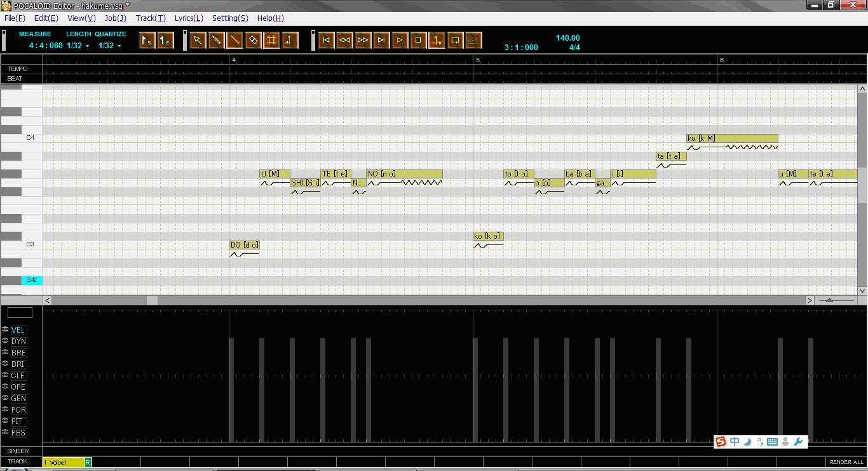The width and height of the screenshot is (868, 471).
Task: Open the File menu
Action: point(15,18)
